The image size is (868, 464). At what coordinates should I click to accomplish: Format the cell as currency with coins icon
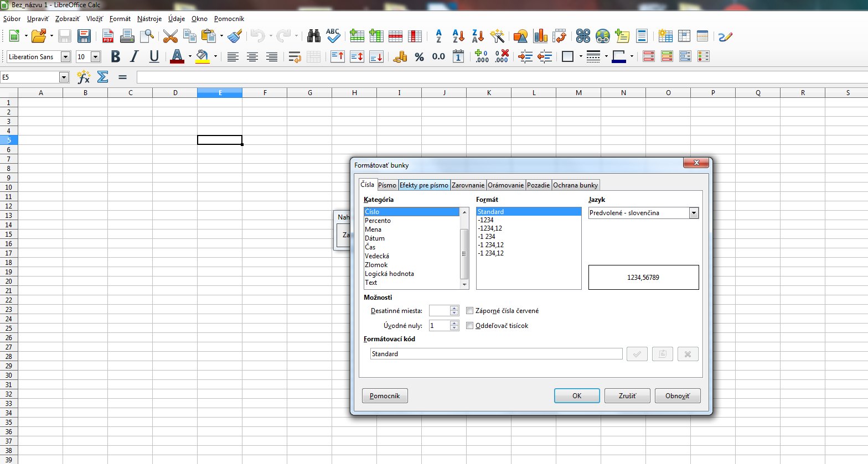click(x=400, y=56)
